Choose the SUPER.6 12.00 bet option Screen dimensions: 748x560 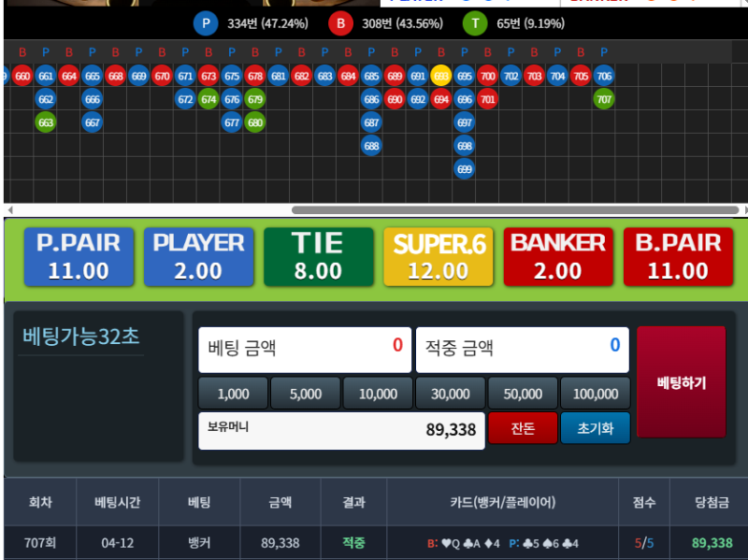point(439,256)
